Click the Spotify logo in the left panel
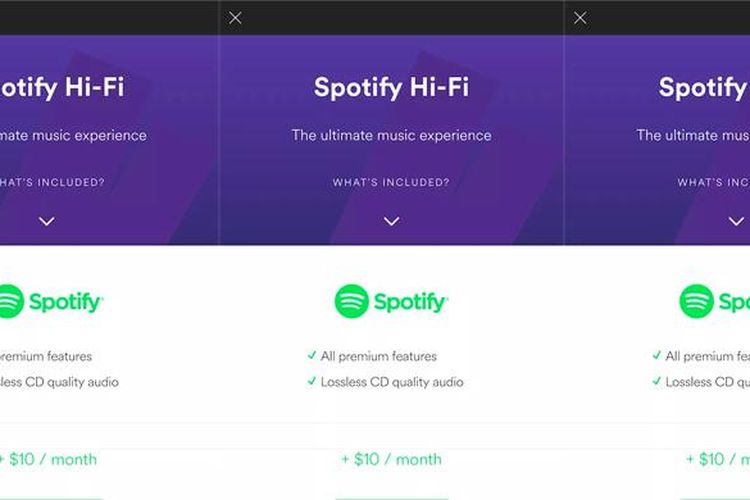 coord(48,301)
